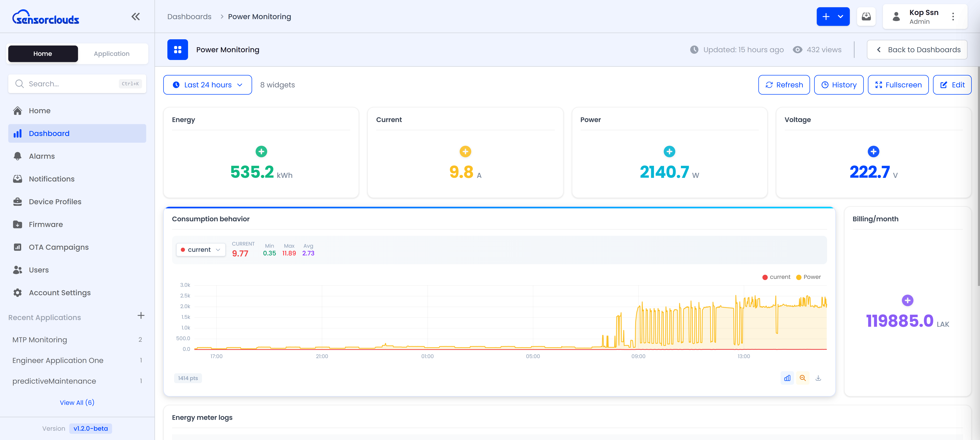
Task: Open Engineer Application One
Action: [77, 360]
